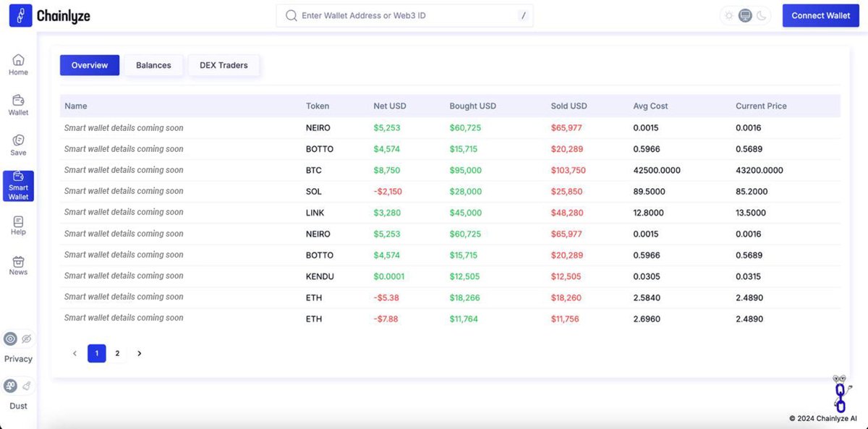Click the 85.2000 current price

tap(752, 192)
